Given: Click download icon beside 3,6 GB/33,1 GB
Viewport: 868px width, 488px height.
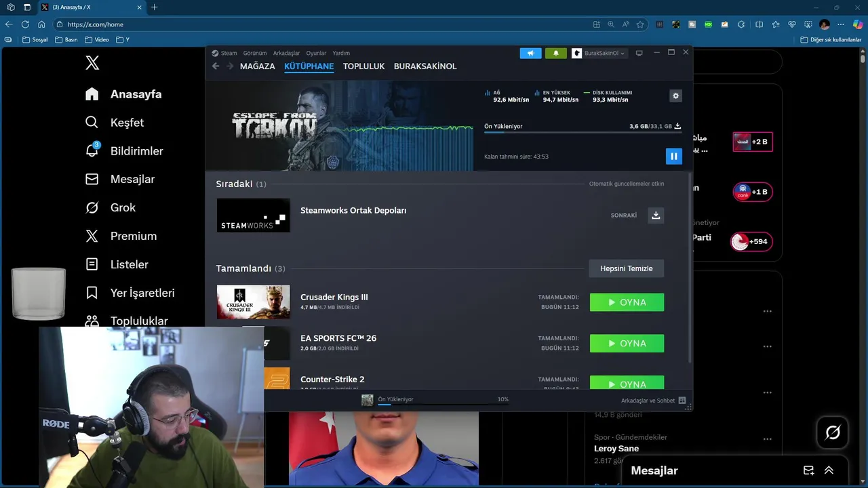Looking at the screenshot, I should 677,126.
